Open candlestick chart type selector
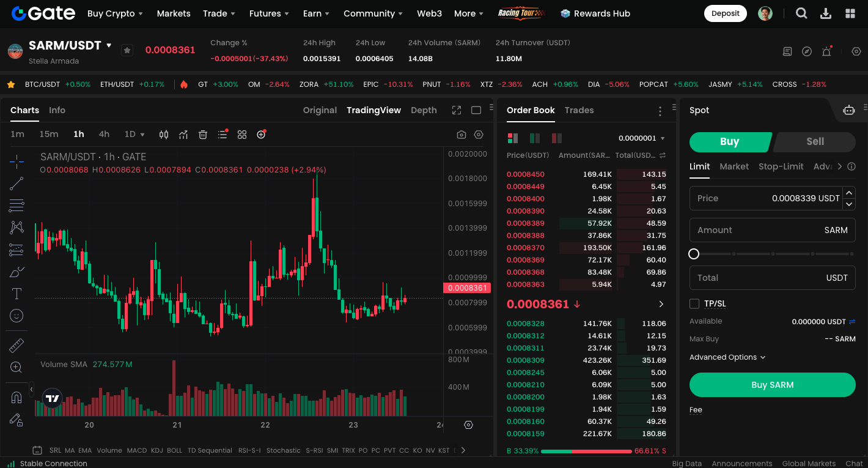 click(164, 135)
